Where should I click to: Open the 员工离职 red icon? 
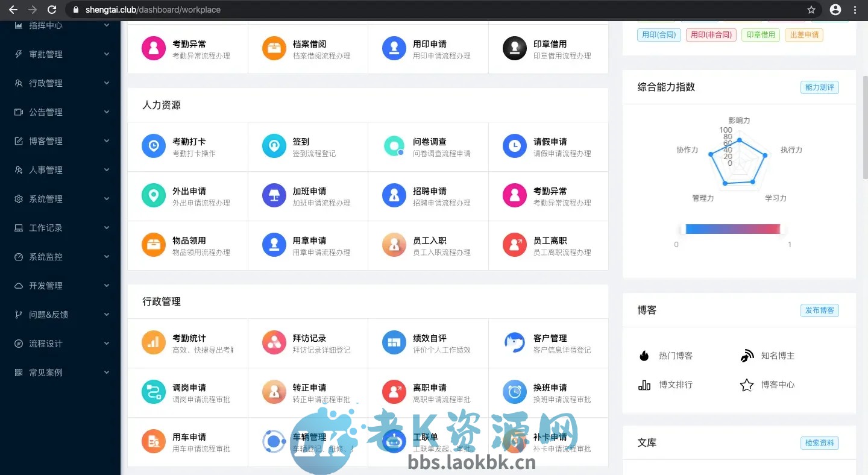pyautogui.click(x=515, y=245)
